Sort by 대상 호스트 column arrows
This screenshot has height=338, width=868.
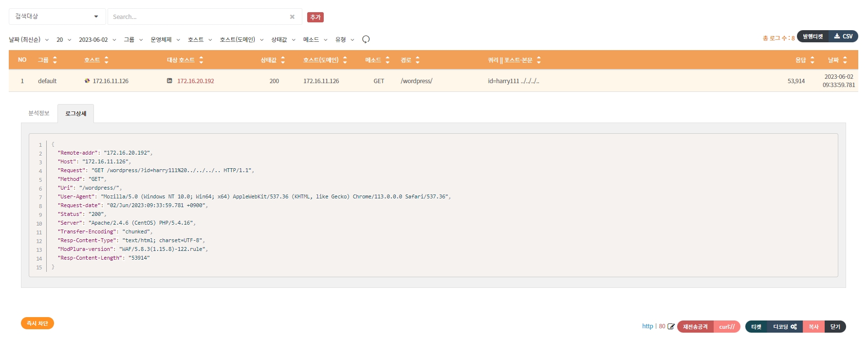click(201, 60)
